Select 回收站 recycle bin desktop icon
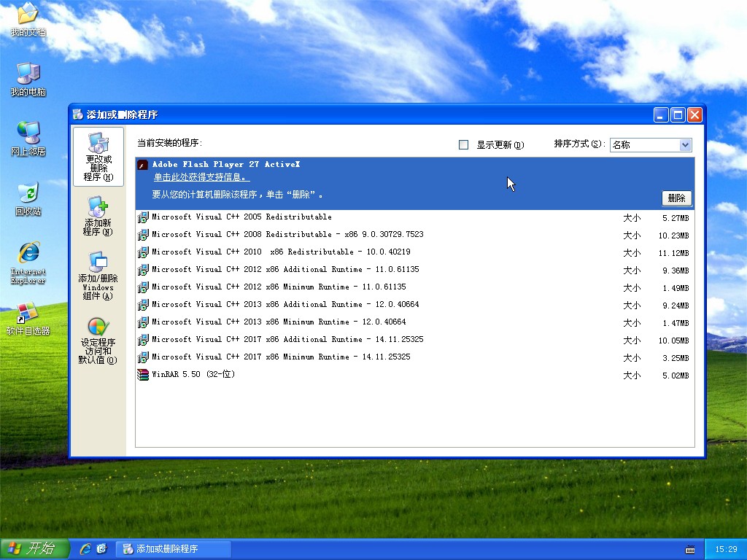Image resolution: width=747 pixels, height=560 pixels. [x=28, y=198]
